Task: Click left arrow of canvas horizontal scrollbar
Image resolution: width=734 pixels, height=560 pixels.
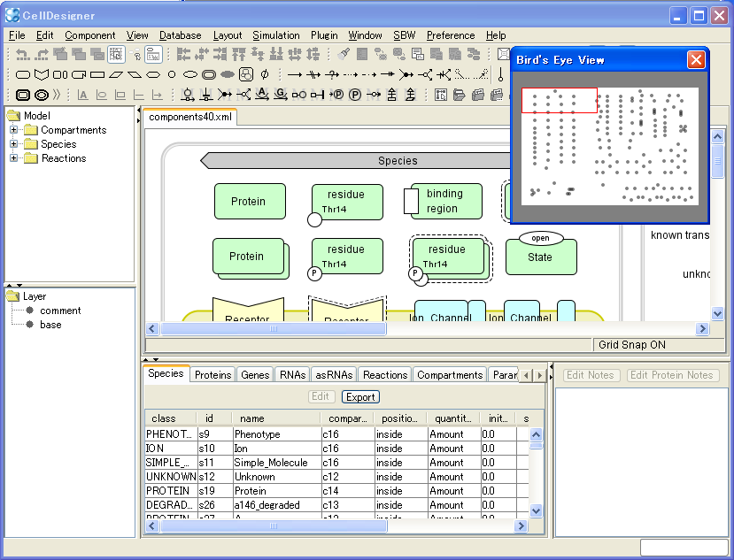Action: 151,329
